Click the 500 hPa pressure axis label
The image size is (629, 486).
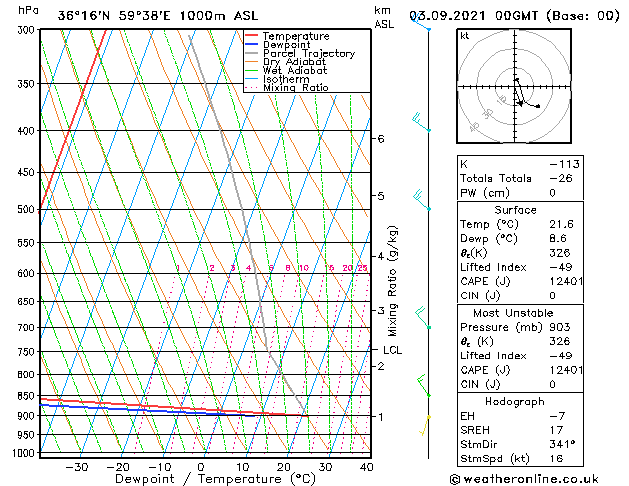click(x=28, y=209)
